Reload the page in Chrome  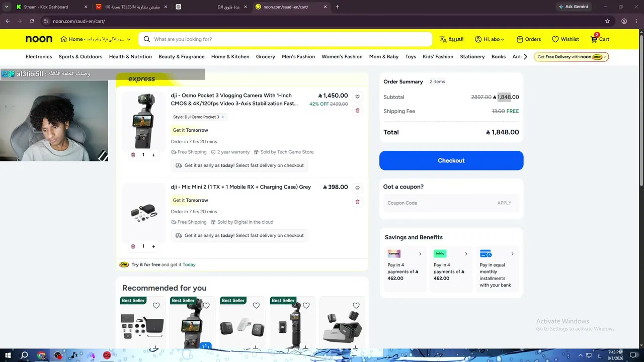click(x=32, y=21)
